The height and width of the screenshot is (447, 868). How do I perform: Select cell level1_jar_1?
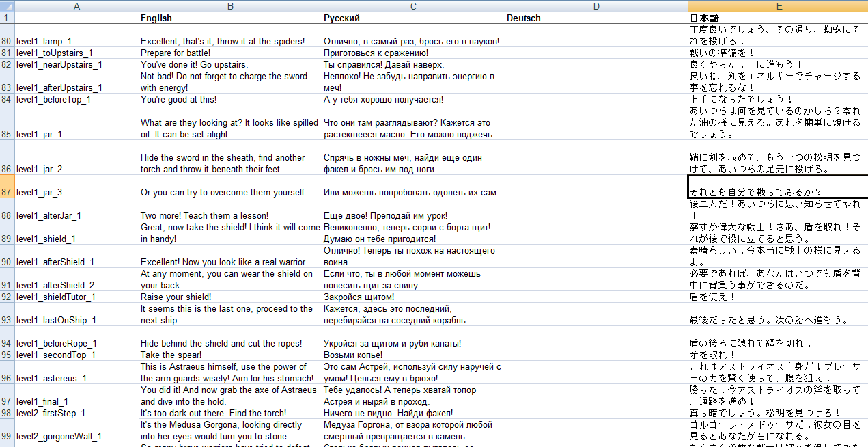point(76,122)
